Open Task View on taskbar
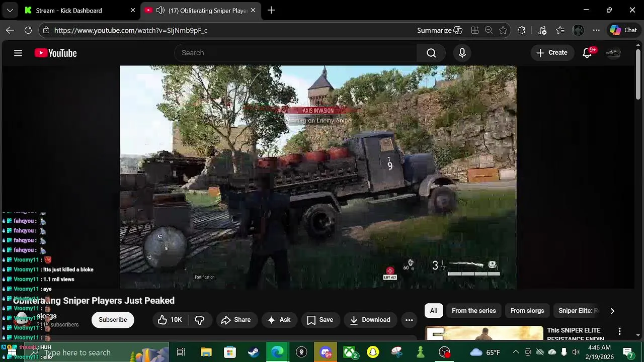The image size is (644, 362). coord(181,352)
